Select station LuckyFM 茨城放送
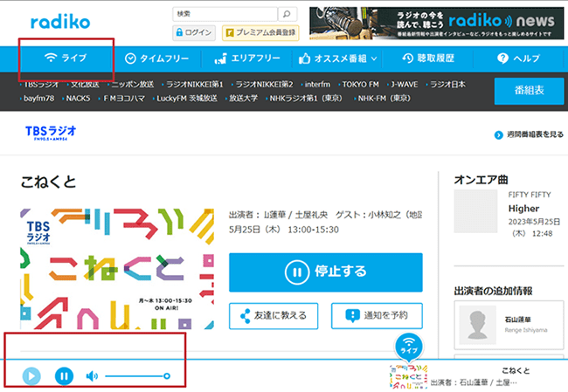Image resolution: width=568 pixels, height=392 pixels. (x=187, y=99)
